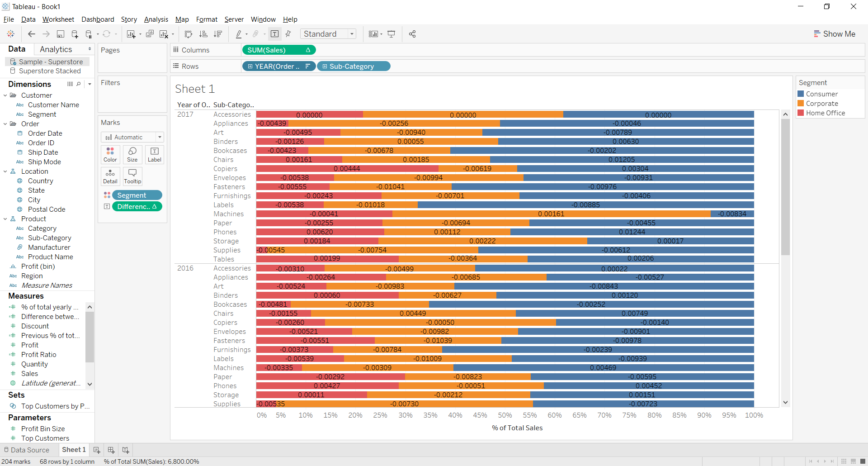Click the Share Workbook toolbar icon

click(x=412, y=33)
